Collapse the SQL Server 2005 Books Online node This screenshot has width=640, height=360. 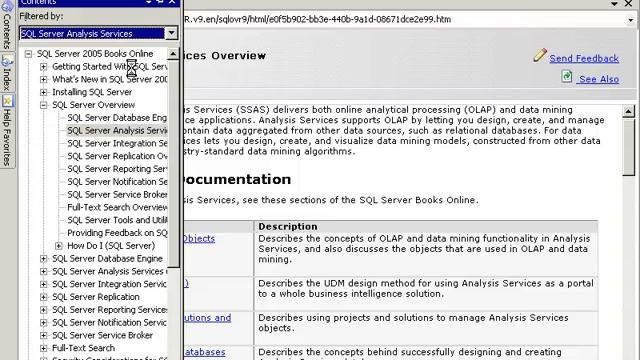click(28, 54)
